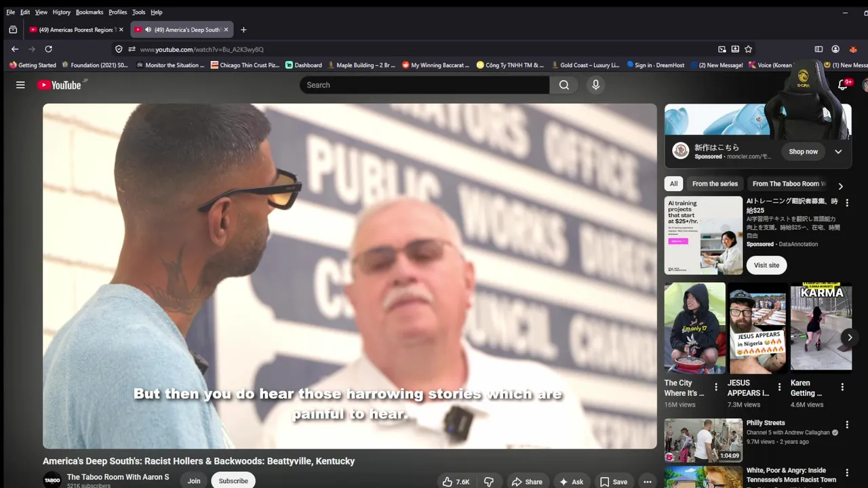The image size is (868, 488).
Task: Open the Getting Started bookmark
Action: click(33, 65)
